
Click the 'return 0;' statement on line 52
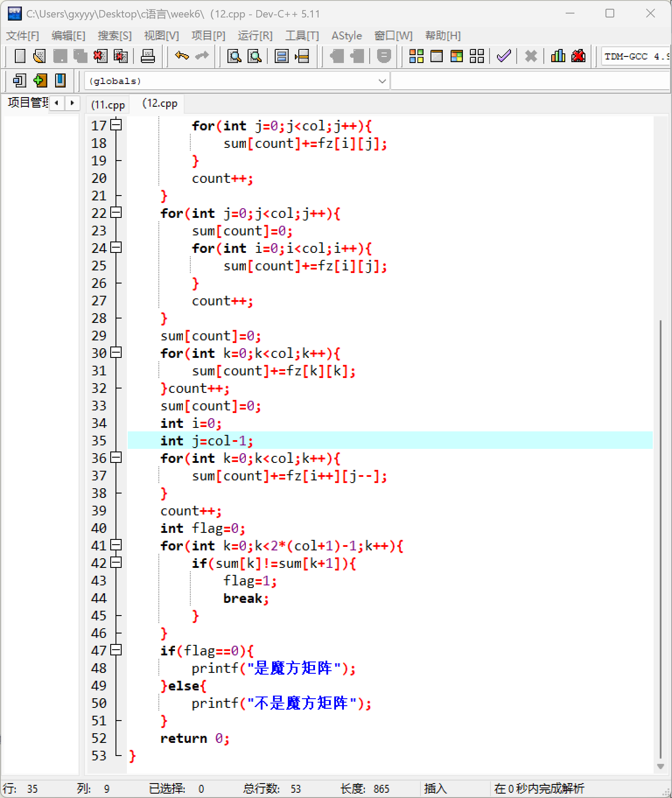tap(195, 738)
